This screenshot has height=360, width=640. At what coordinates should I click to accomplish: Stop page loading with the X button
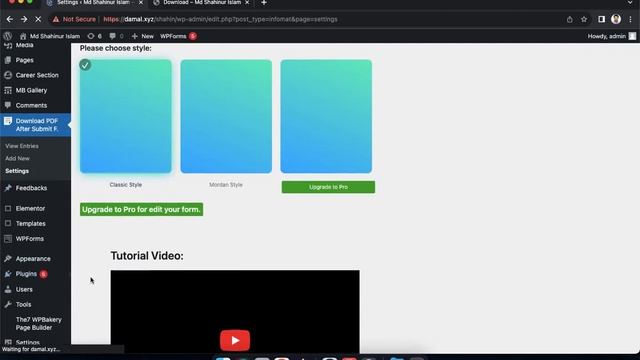(38, 19)
